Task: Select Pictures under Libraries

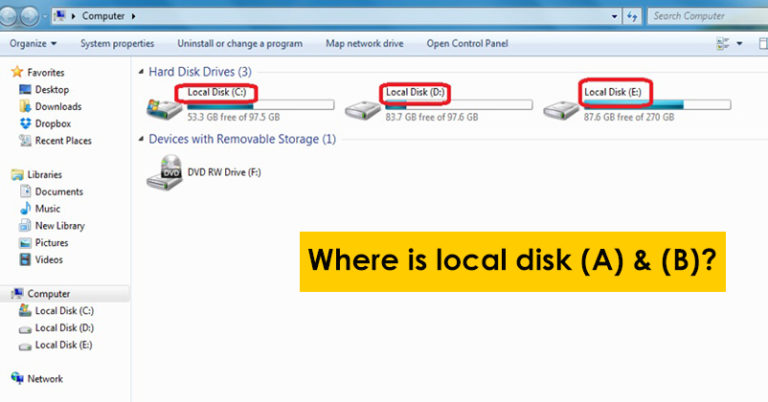Action: click(51, 243)
